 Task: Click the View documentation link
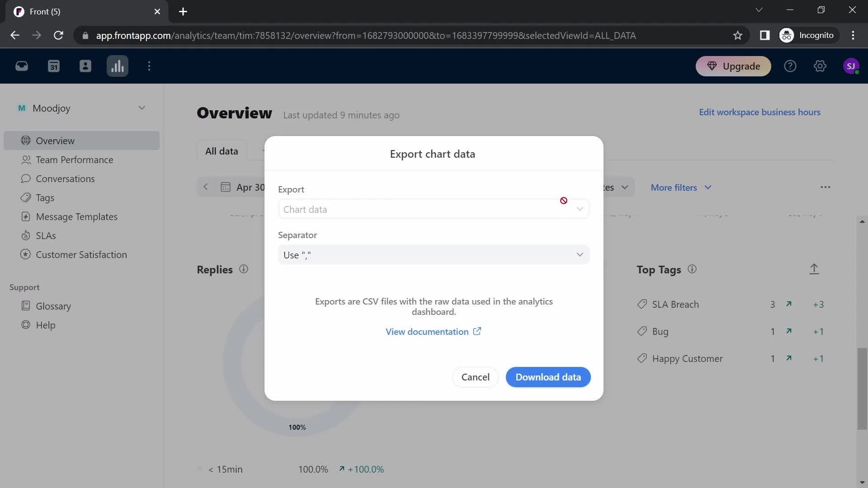434,331
